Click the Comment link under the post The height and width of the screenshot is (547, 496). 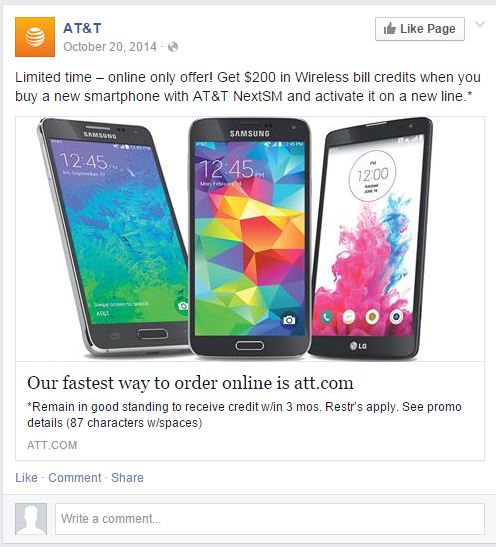[75, 478]
